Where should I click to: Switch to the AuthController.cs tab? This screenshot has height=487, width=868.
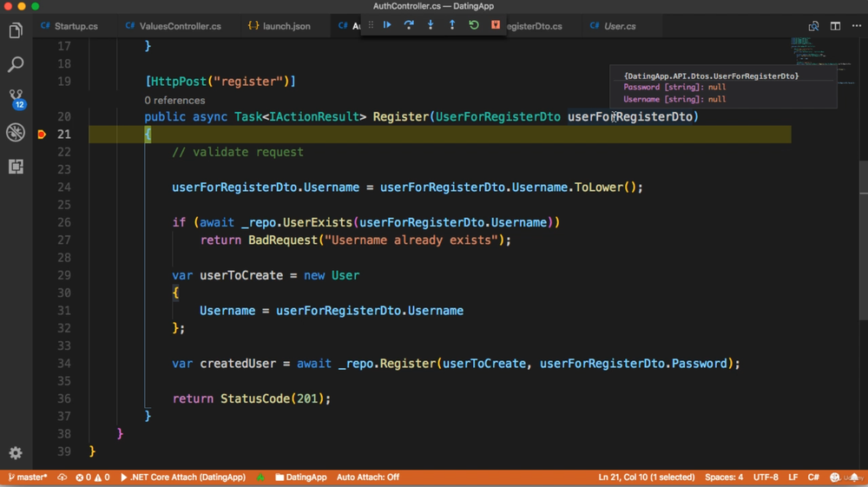coord(349,26)
